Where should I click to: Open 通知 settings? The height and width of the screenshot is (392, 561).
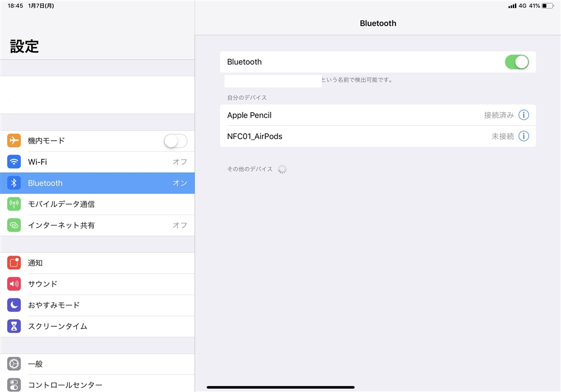pyautogui.click(x=98, y=263)
